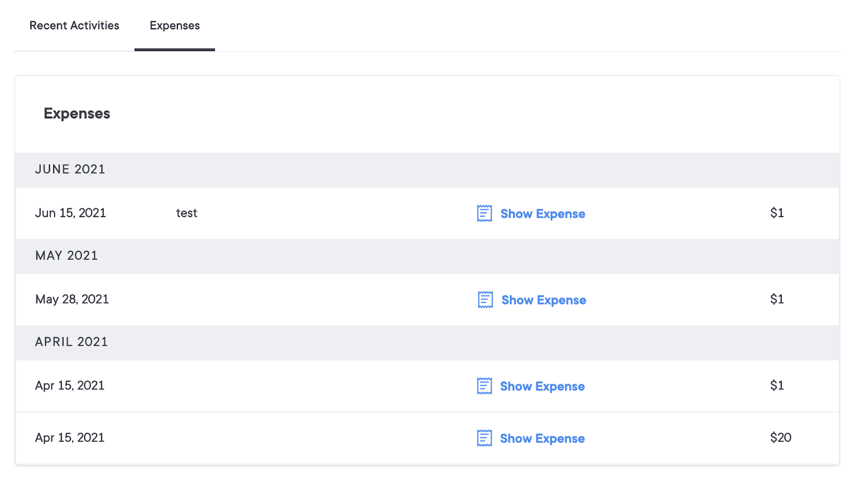Click the Jun 15, 2021 date
Screen dimensions: 868x494
[71, 213]
